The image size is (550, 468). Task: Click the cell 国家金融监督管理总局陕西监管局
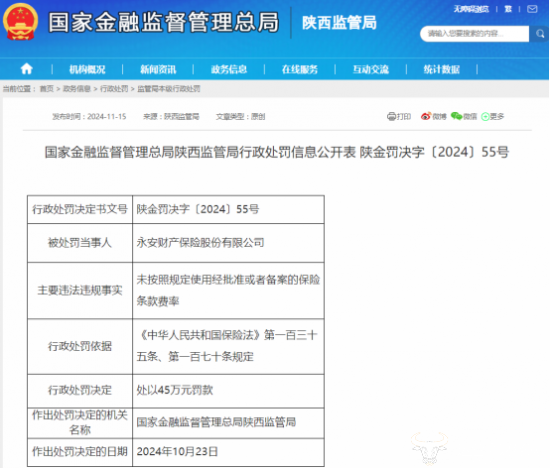coord(228,422)
